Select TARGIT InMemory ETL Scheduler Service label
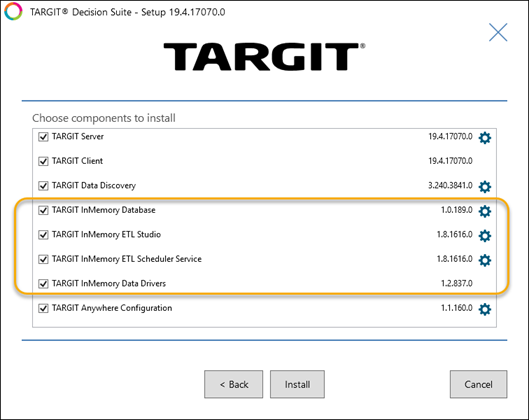The width and height of the screenshot is (529, 420). click(127, 259)
